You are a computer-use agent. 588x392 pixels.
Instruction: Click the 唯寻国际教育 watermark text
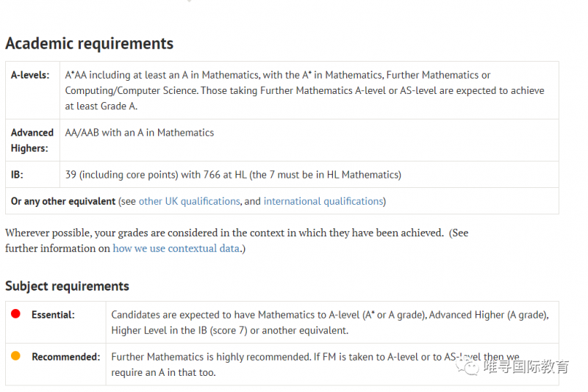pyautogui.click(x=526, y=366)
